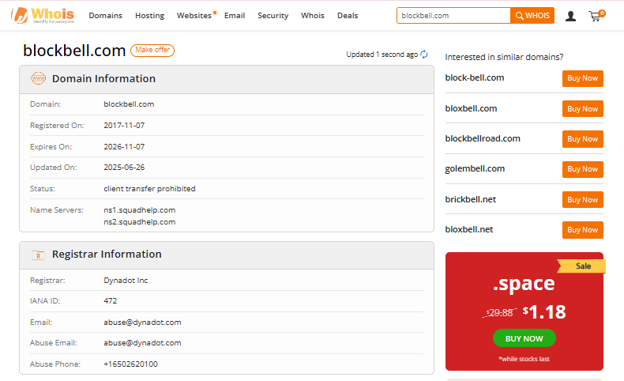Buy Now for block-bell.com
624x381 pixels.
[583, 78]
